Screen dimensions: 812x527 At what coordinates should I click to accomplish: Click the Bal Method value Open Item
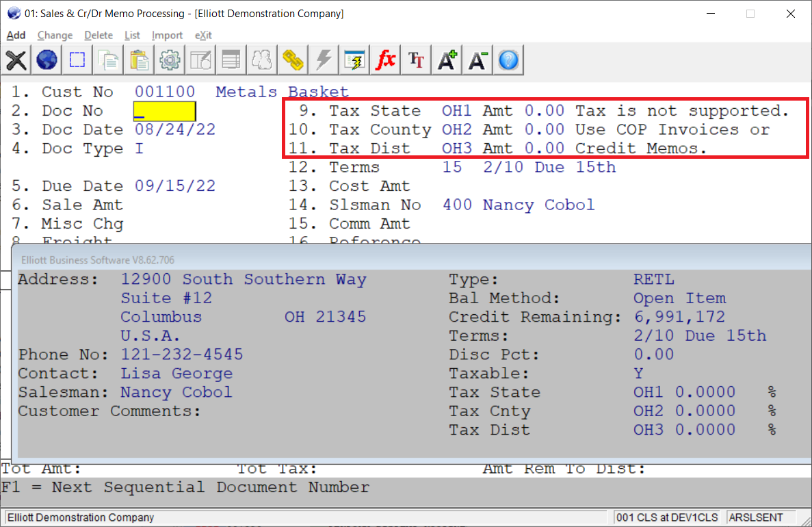point(680,298)
